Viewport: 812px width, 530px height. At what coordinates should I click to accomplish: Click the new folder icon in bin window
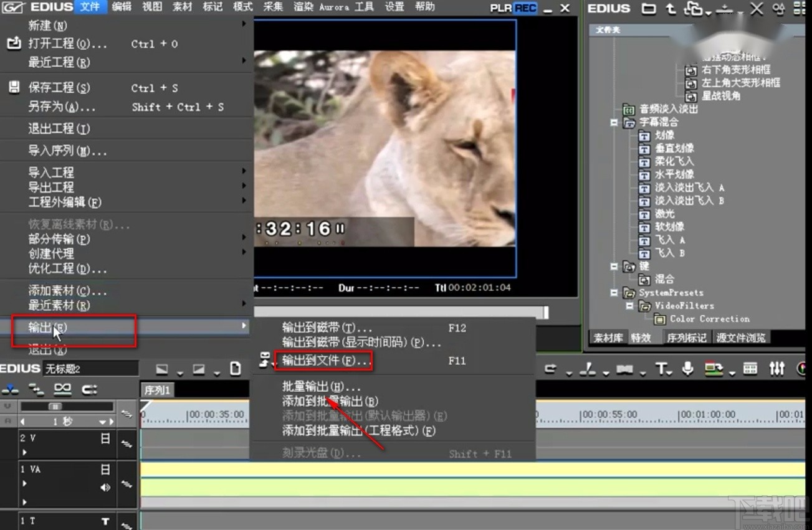tap(650, 9)
